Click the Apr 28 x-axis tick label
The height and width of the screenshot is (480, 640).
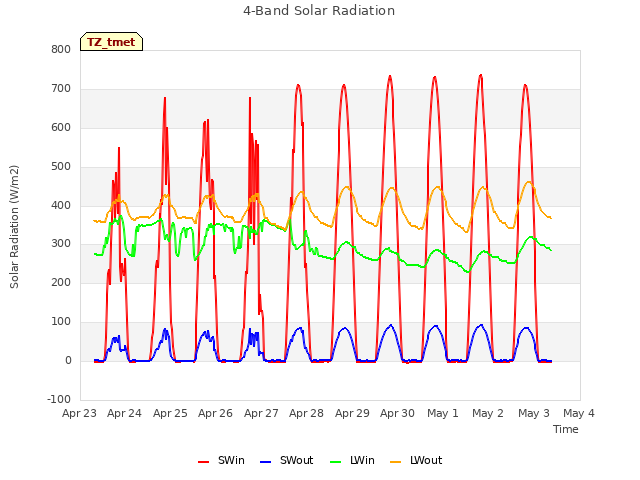click(x=307, y=413)
